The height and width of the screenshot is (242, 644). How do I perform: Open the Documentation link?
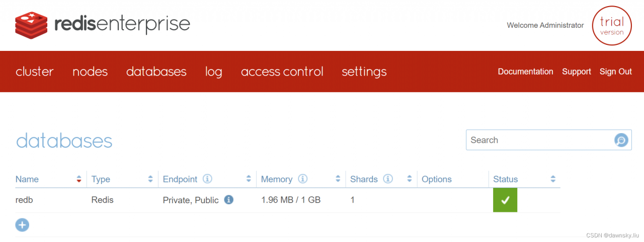pos(525,72)
